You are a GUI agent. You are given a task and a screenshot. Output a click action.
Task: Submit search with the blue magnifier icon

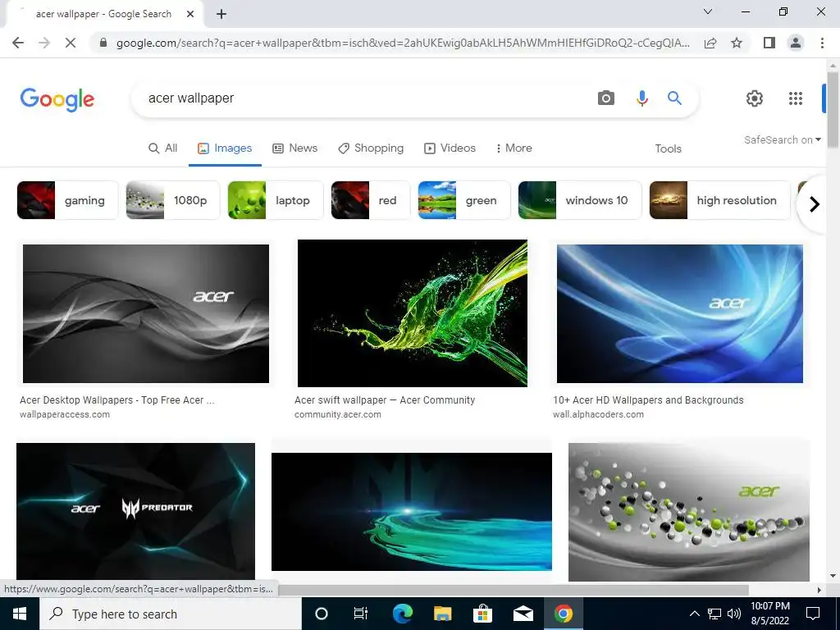click(674, 98)
